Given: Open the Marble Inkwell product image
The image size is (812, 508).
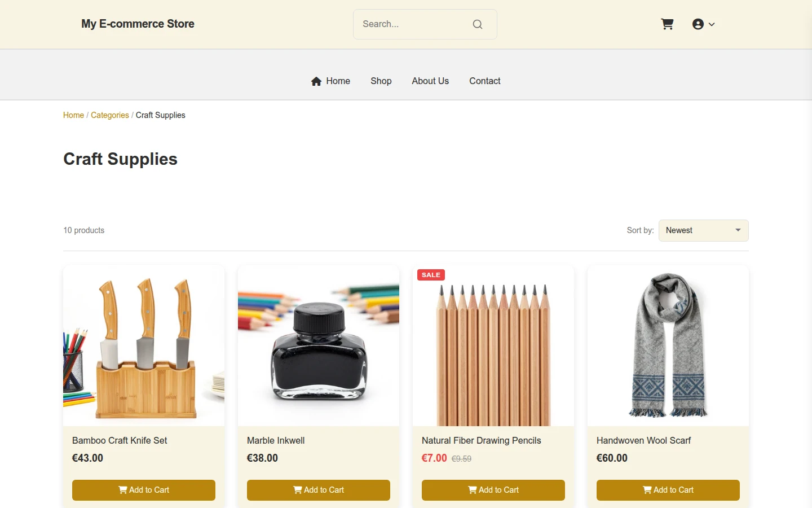Looking at the screenshot, I should [x=319, y=345].
